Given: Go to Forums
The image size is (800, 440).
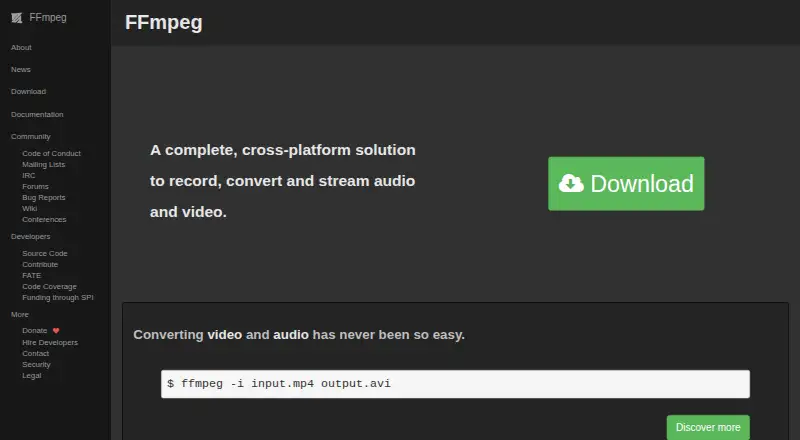Looking at the screenshot, I should pyautogui.click(x=35, y=186).
